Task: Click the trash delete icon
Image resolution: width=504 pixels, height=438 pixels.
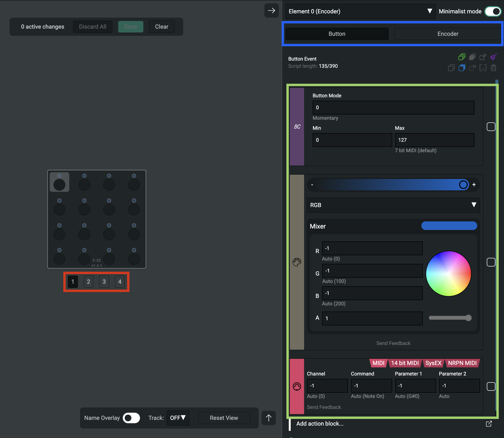Action: point(493,68)
